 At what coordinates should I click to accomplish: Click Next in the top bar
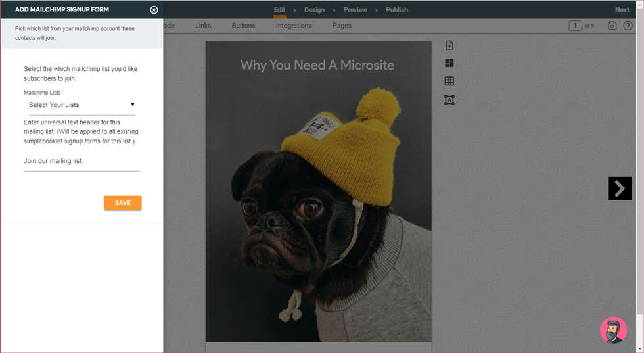tap(622, 9)
